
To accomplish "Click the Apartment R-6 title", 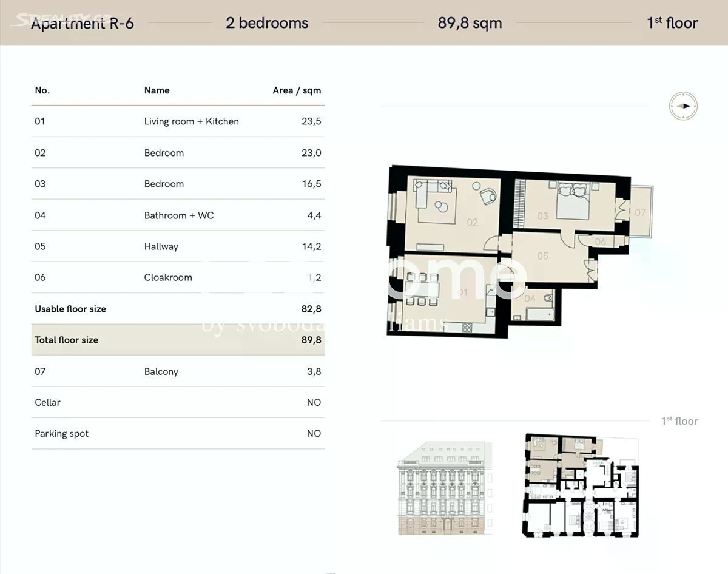I will 83,23.
